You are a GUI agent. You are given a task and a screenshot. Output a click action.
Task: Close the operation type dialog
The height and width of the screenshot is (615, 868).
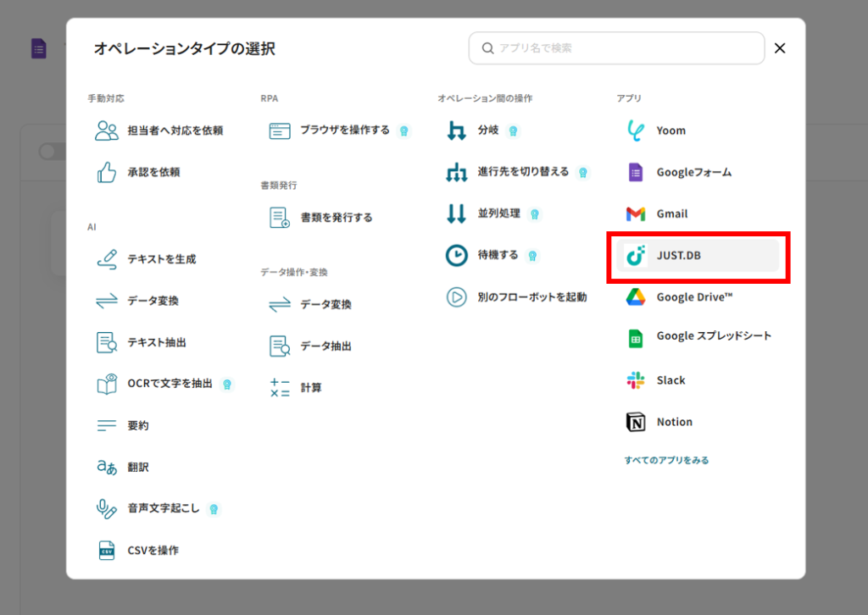[780, 48]
